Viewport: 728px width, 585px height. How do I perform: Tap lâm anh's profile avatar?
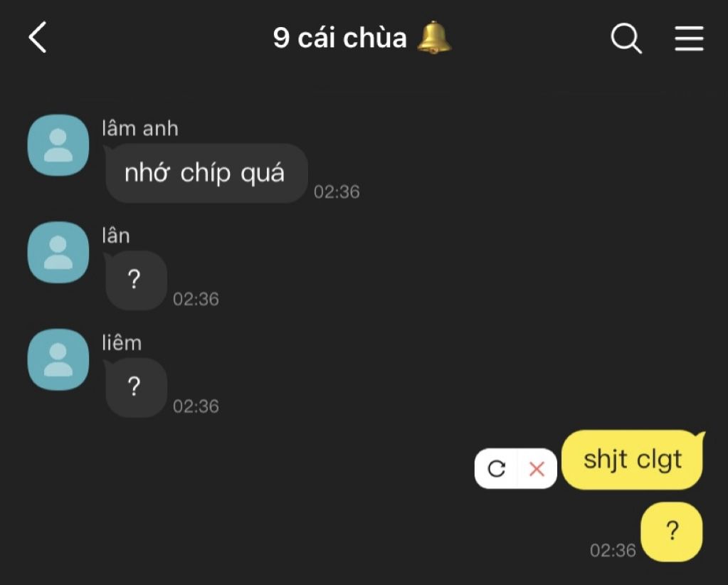click(58, 145)
